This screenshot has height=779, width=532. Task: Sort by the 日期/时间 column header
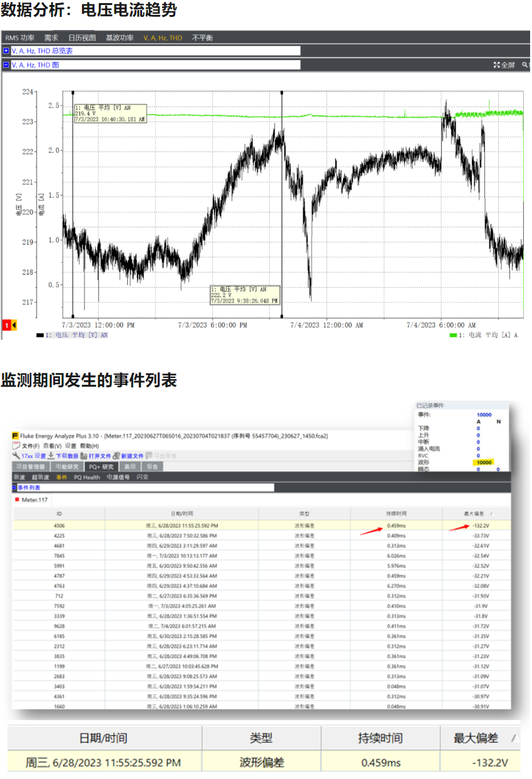click(182, 514)
